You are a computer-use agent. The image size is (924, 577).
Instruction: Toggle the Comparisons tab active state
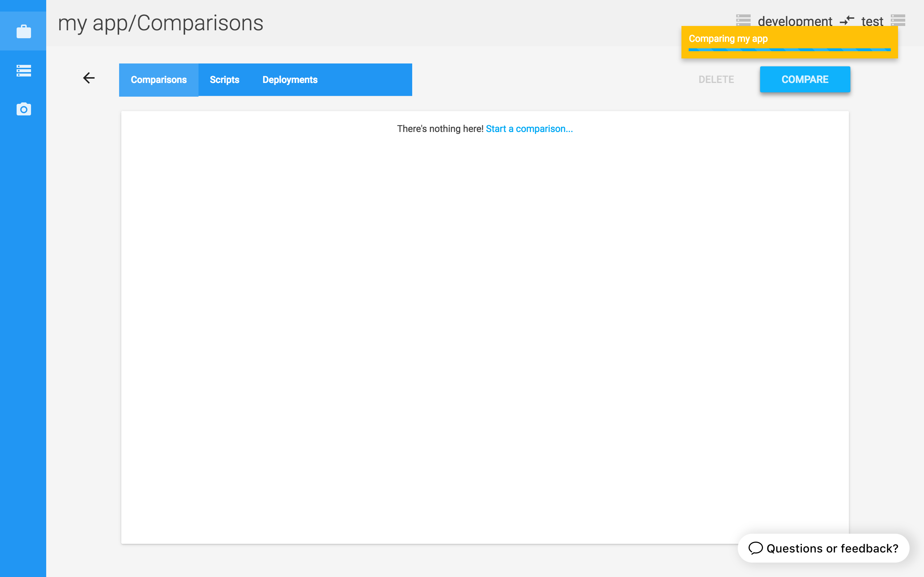click(x=158, y=80)
